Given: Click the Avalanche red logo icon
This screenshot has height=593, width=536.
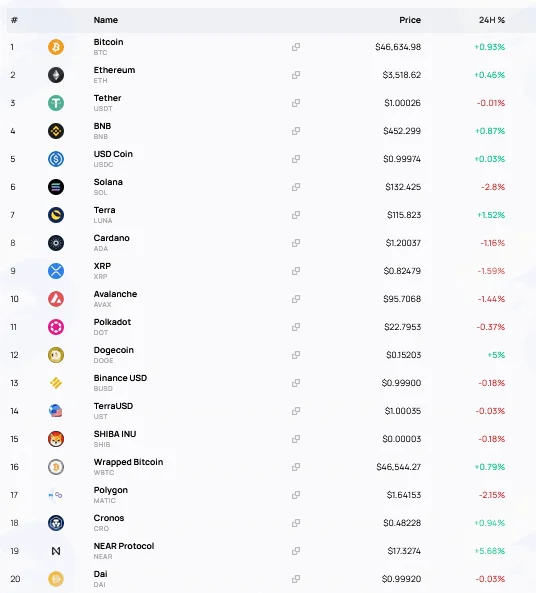Looking at the screenshot, I should [56, 299].
